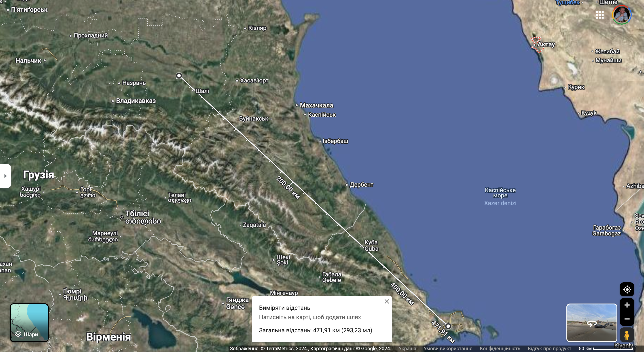Activate the Street View pegman
This screenshot has width=644, height=352.
627,335
